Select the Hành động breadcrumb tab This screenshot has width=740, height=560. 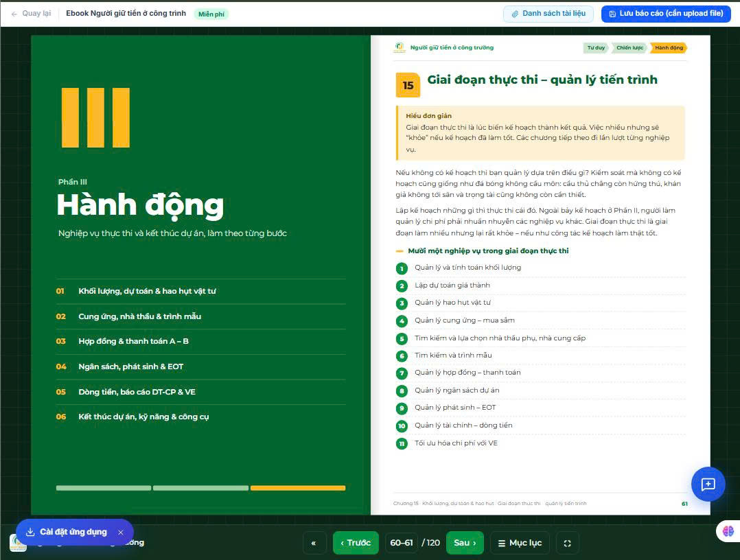coord(669,47)
